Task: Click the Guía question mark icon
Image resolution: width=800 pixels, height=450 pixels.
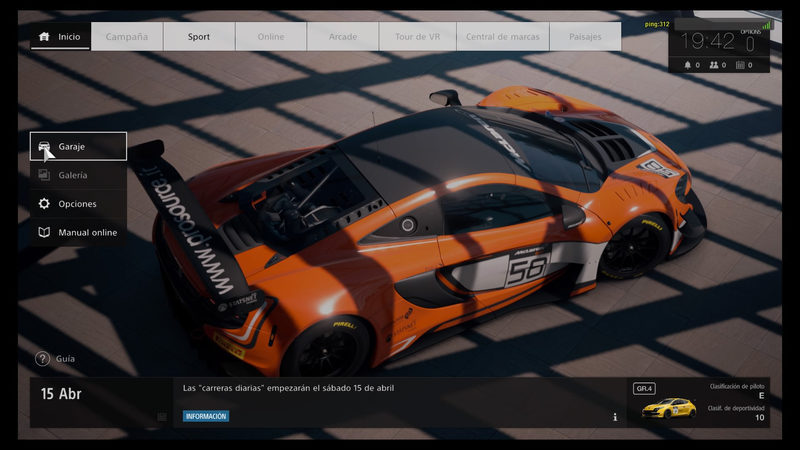Action: (42, 358)
